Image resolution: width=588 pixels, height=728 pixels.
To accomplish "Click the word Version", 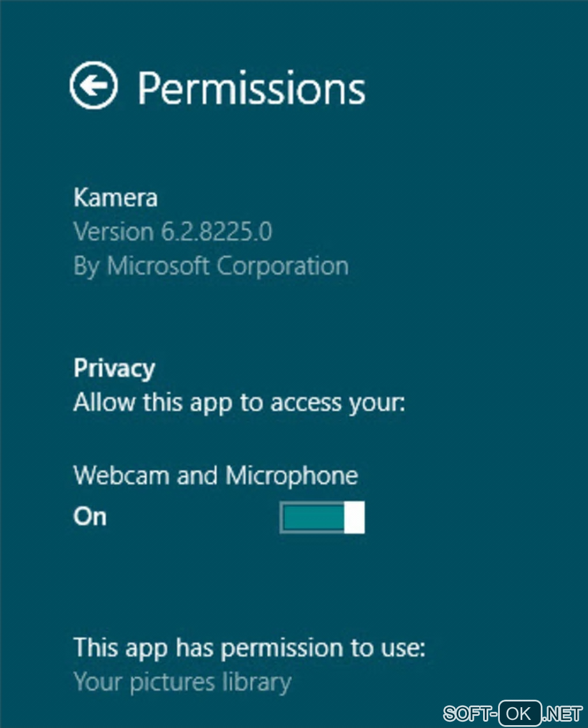I will (114, 232).
